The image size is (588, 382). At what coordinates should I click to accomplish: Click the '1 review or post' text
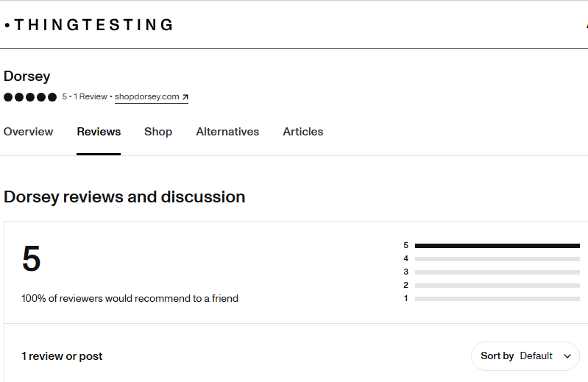point(62,356)
